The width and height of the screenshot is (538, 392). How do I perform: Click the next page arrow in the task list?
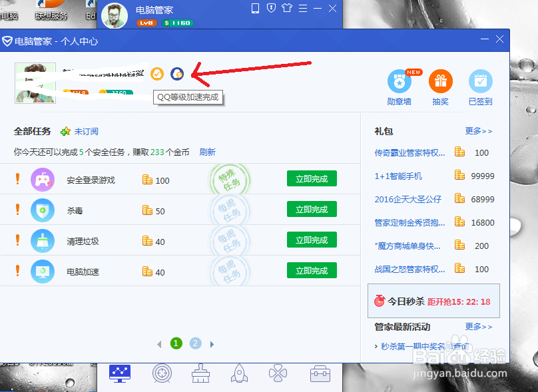[212, 344]
